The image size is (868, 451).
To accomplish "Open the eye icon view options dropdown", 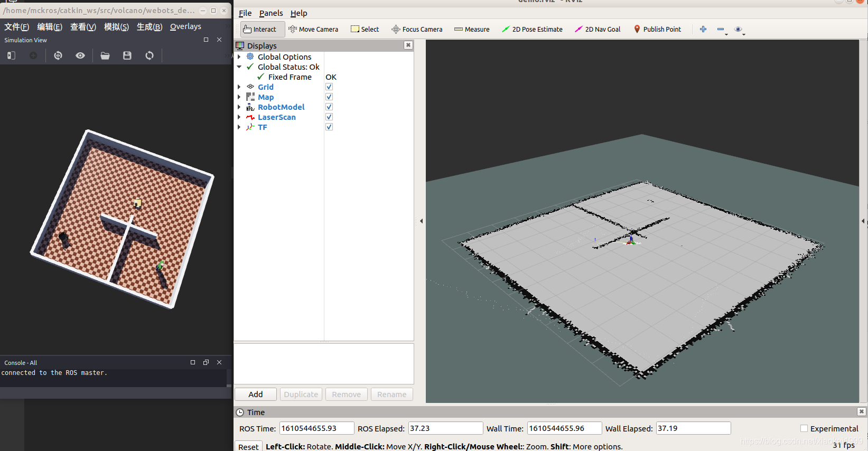I will pyautogui.click(x=740, y=30).
